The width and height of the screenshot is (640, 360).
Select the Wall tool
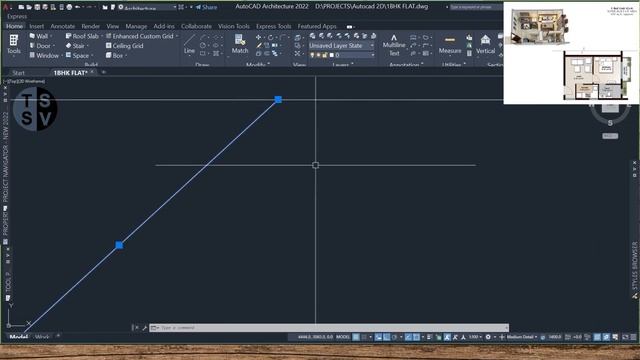tap(39, 36)
